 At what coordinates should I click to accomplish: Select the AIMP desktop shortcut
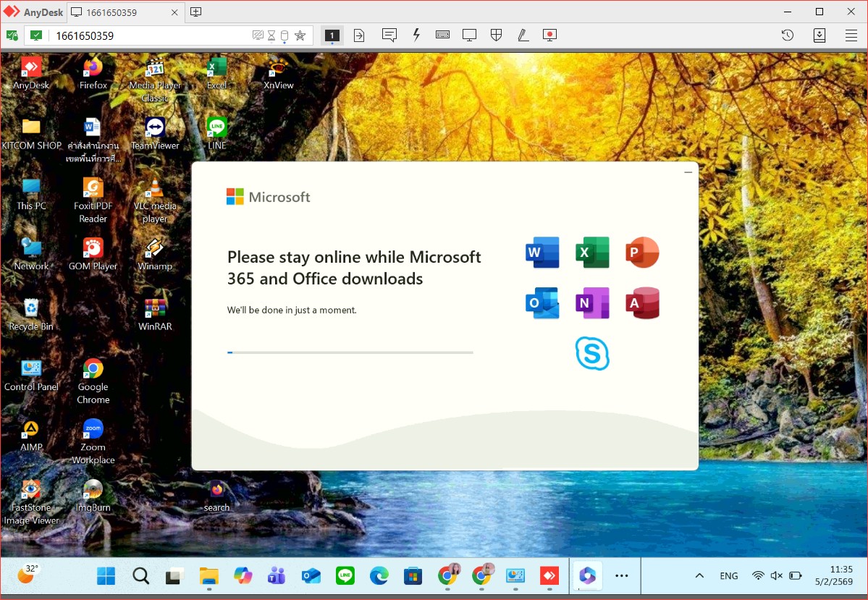click(x=31, y=436)
